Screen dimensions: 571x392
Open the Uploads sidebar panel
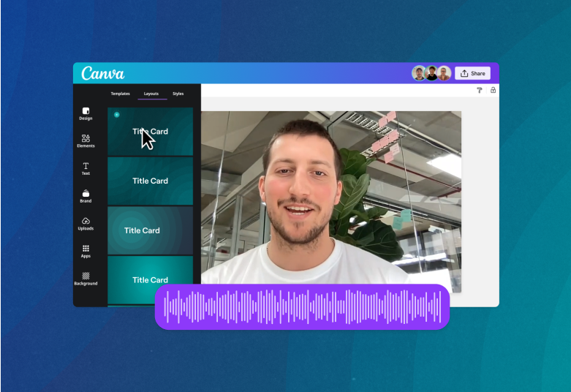tap(86, 224)
